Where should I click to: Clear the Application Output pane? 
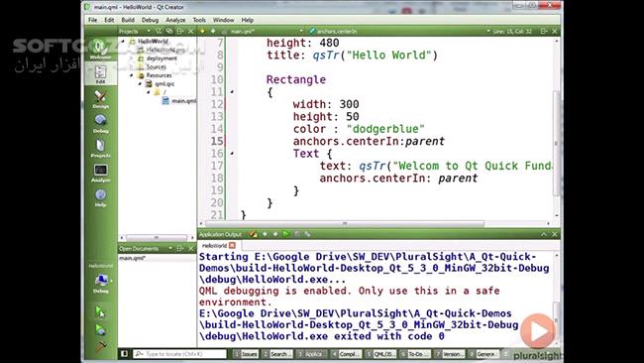[x=254, y=234]
